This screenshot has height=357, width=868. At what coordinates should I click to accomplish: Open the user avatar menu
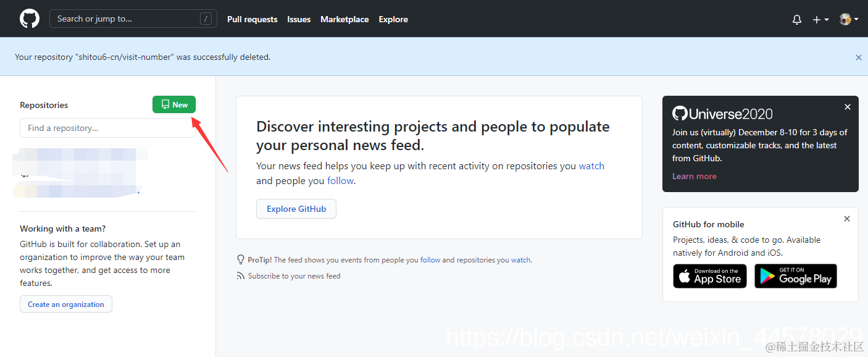coord(849,19)
